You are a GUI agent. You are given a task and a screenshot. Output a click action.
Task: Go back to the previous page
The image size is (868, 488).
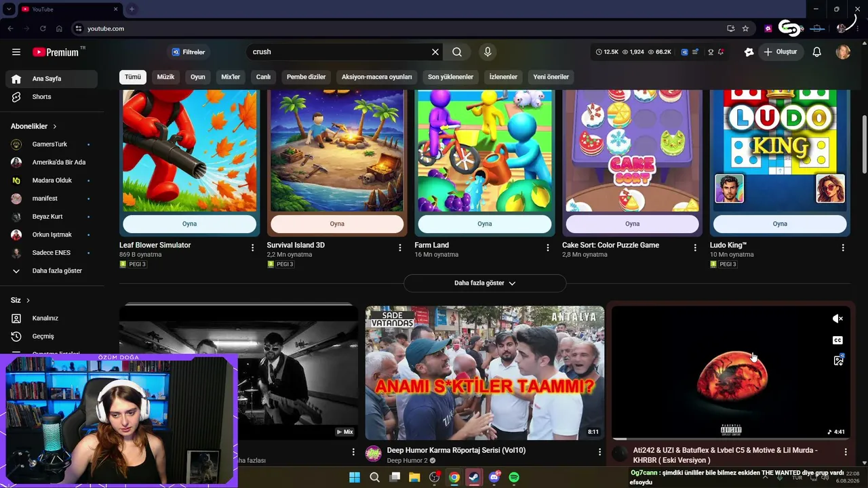point(10,28)
